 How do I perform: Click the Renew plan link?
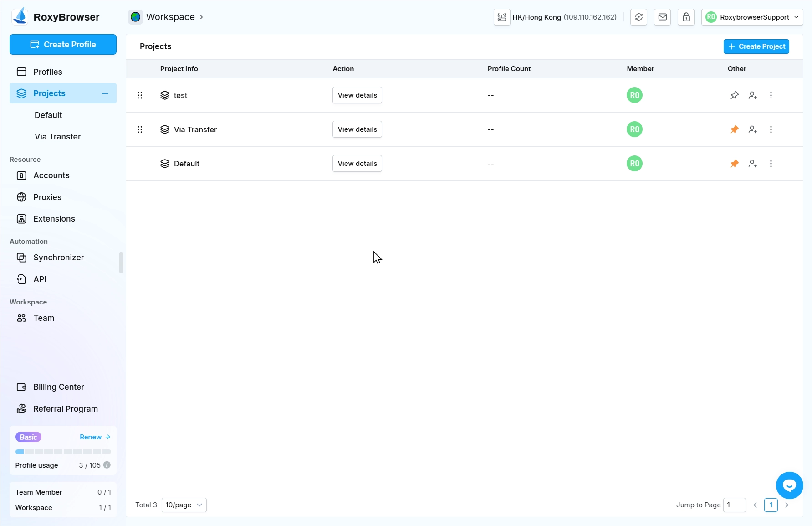point(95,437)
